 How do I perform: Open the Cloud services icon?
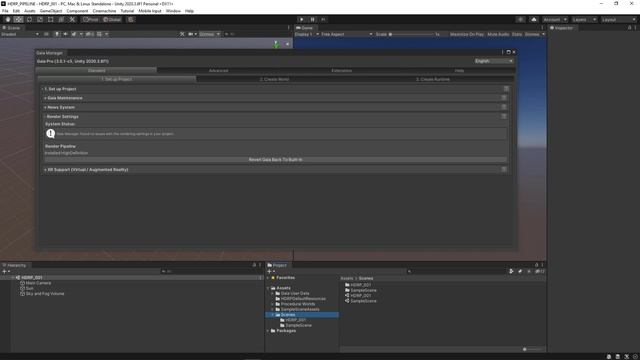[533, 20]
